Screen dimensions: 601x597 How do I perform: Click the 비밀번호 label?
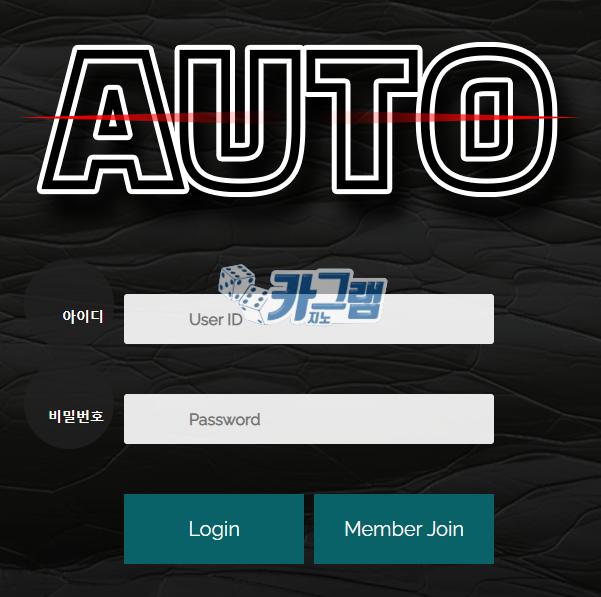pyautogui.click(x=76, y=416)
